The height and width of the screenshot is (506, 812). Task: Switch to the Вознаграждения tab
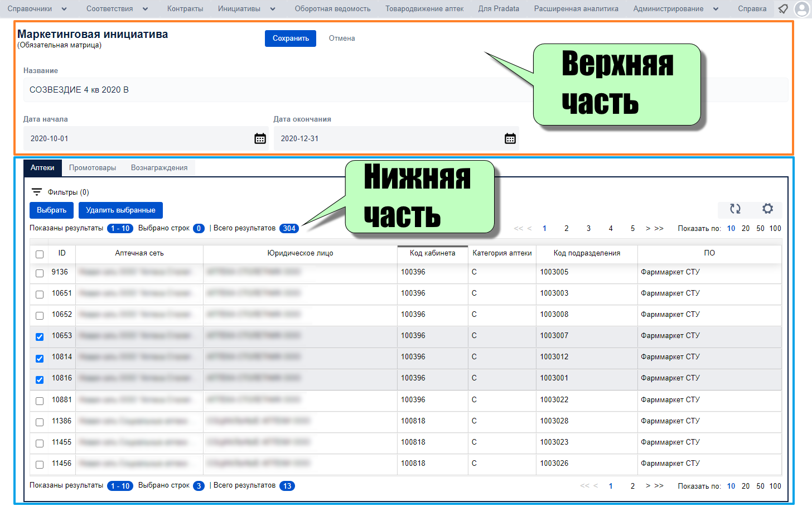pos(159,167)
